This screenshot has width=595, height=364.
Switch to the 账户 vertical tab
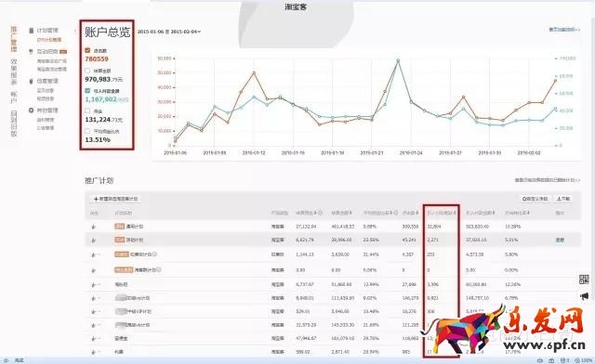pyautogui.click(x=14, y=97)
